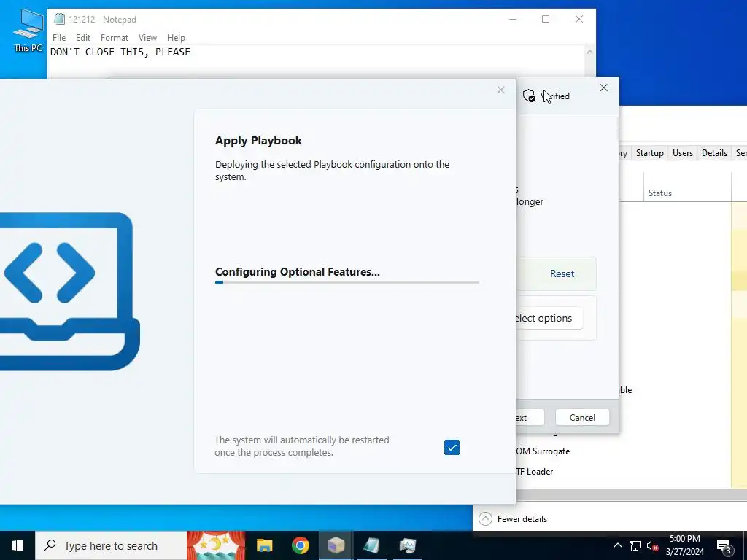Collapse Task Manager with Fewer details
Screen dimensions: 747x560
tap(513, 518)
